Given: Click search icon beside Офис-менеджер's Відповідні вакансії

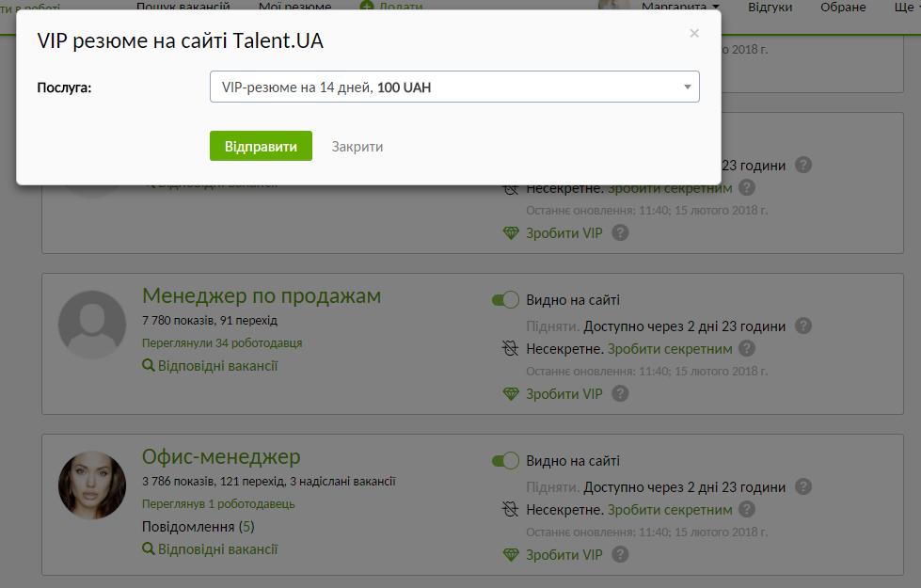Looking at the screenshot, I should pos(148,548).
